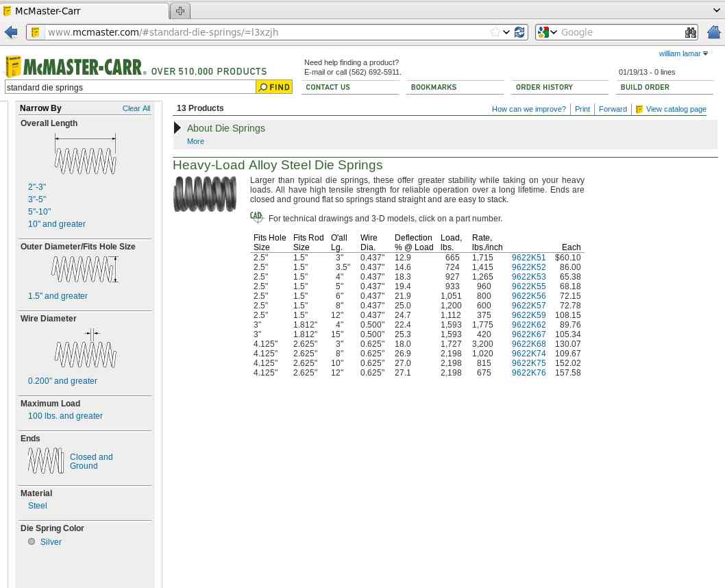Open a new tab with plus button

coord(180,11)
